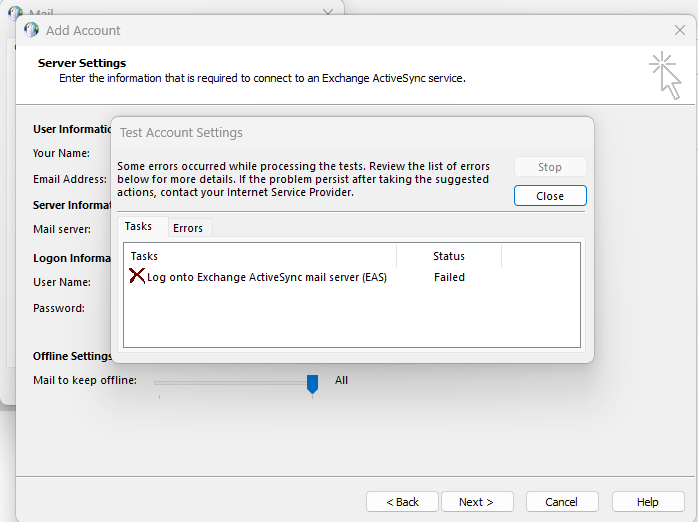Click the Server Settings heading
The image size is (698, 522).
pyautogui.click(x=82, y=63)
